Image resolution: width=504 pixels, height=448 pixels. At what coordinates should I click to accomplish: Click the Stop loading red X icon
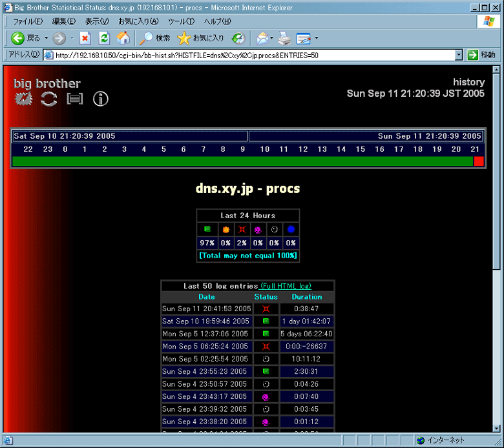[x=85, y=38]
